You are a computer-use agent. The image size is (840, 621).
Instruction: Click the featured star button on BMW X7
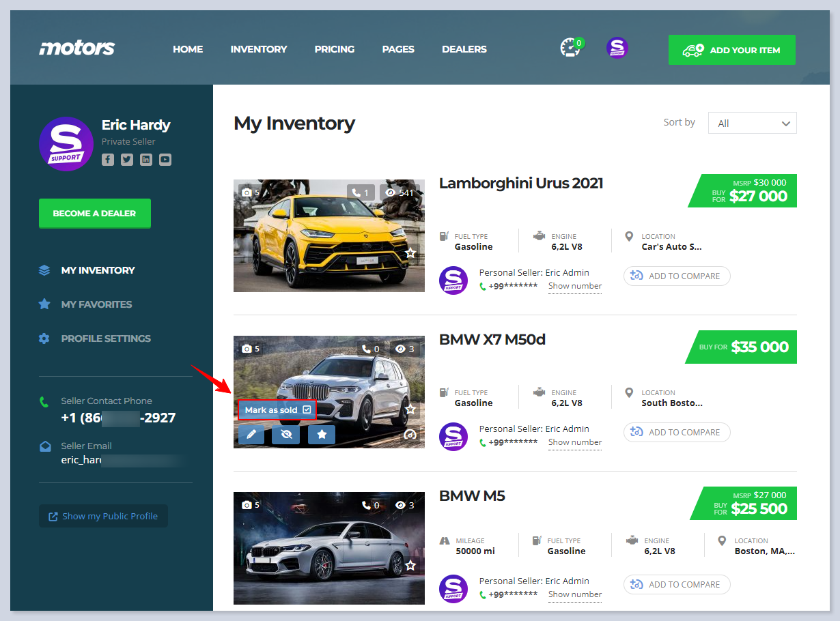(x=321, y=434)
